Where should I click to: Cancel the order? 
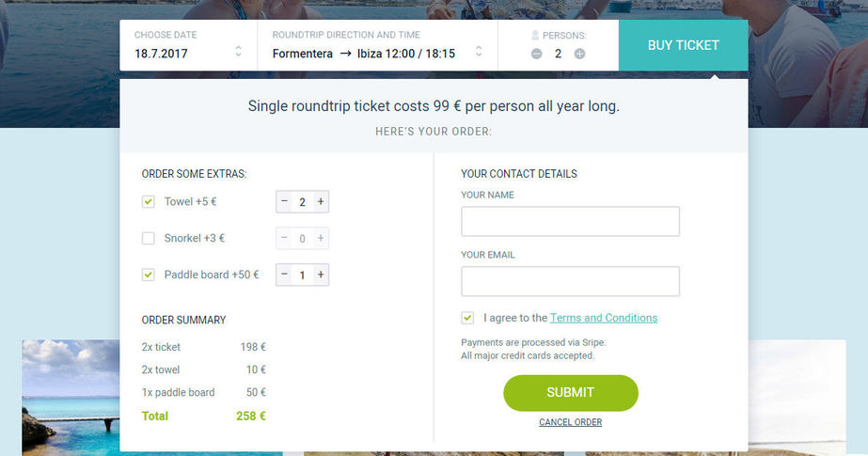pyautogui.click(x=570, y=422)
